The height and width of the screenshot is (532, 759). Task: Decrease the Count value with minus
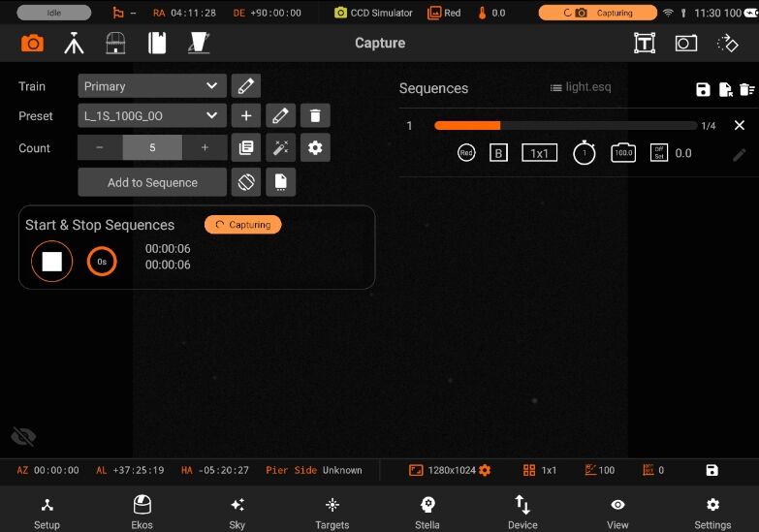[100, 147]
